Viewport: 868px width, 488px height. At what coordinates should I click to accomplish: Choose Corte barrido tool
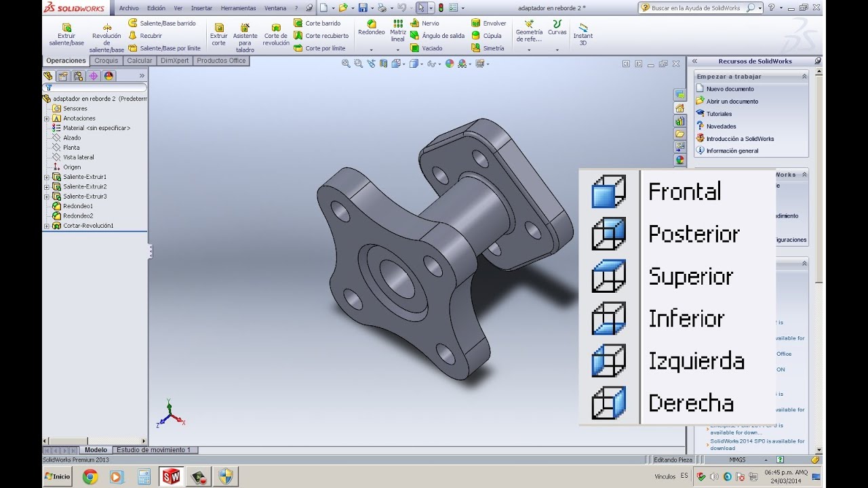point(317,23)
